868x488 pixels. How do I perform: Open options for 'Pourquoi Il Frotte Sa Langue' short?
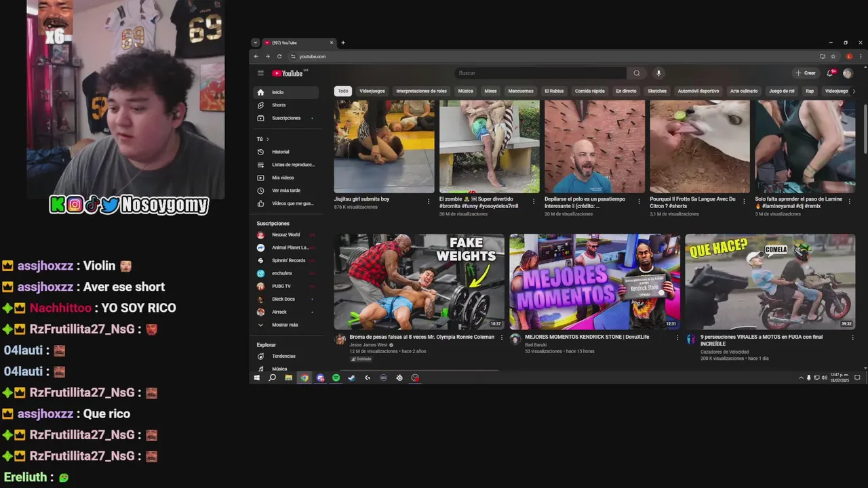[x=745, y=201]
